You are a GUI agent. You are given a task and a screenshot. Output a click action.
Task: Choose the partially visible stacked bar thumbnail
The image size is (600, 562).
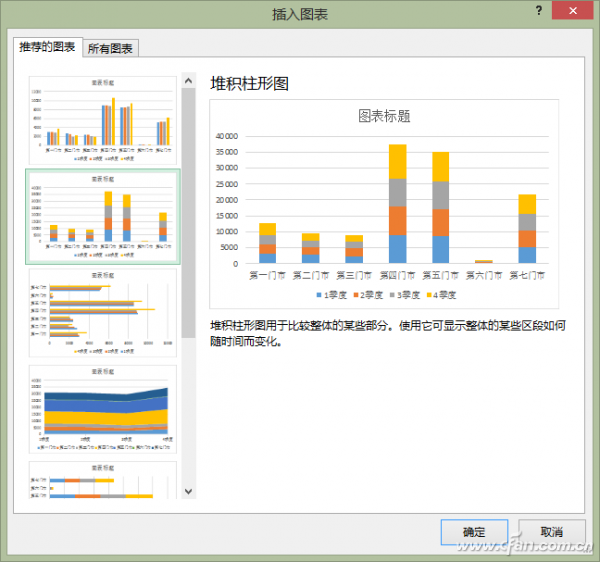click(102, 481)
